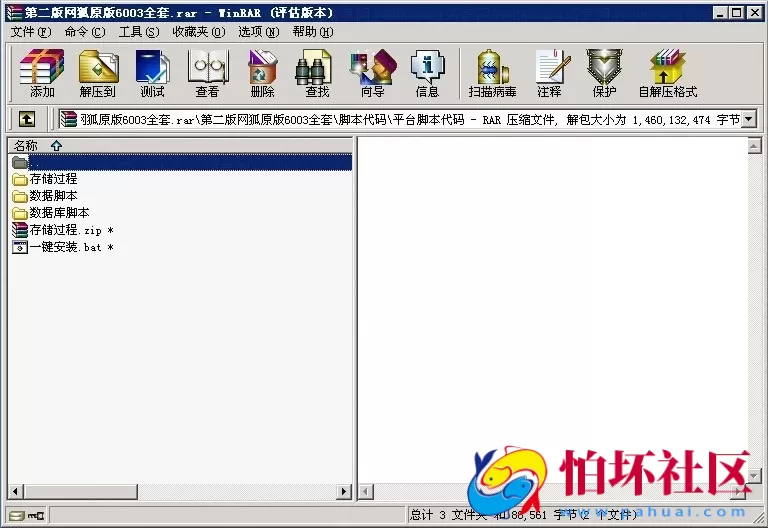Open the 收藏夹(O) menu

199,32
